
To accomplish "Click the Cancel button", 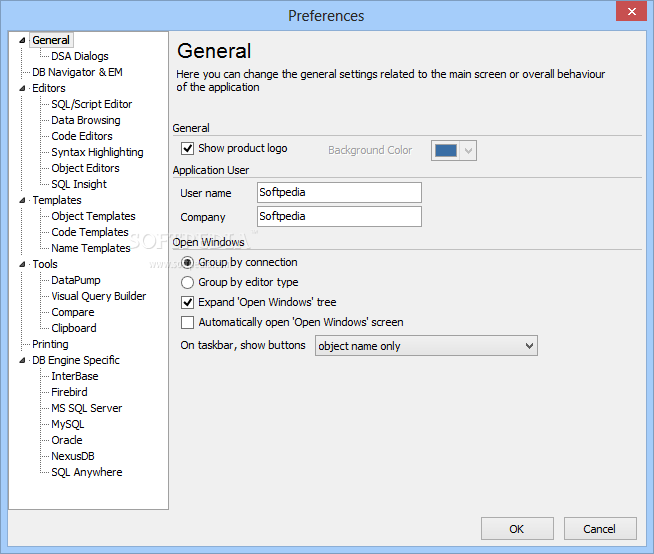I will click(x=600, y=529).
